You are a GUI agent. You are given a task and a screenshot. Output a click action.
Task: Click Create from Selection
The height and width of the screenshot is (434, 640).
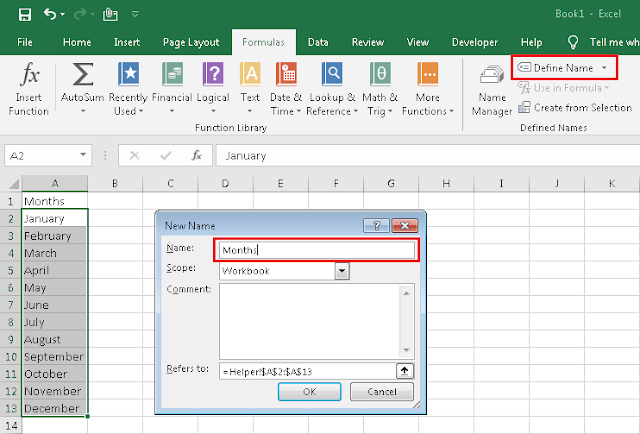(x=575, y=108)
